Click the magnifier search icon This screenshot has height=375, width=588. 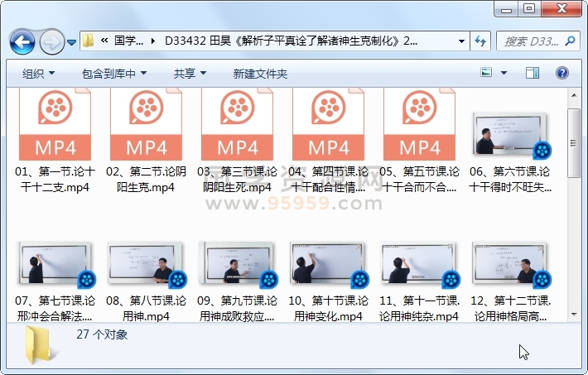(570, 41)
